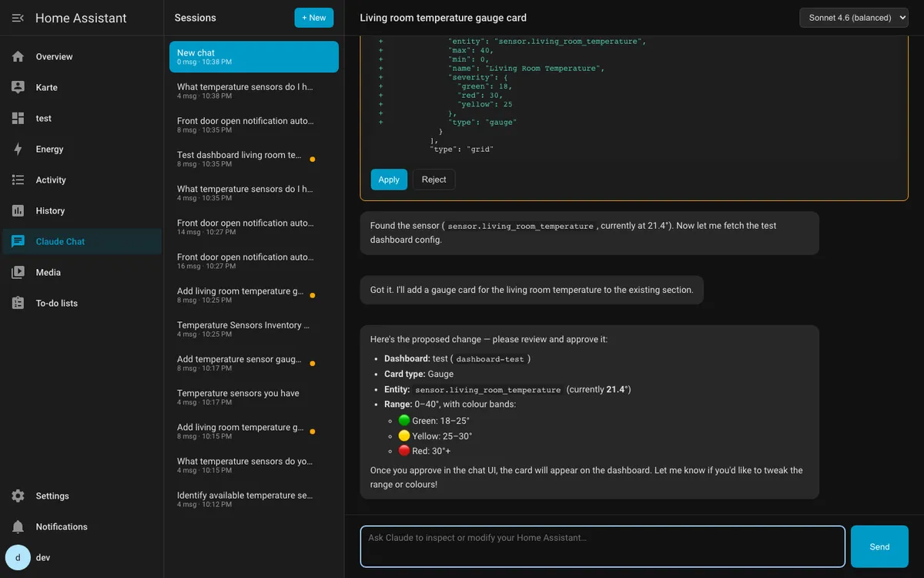Open the Settings gear icon

point(18,496)
